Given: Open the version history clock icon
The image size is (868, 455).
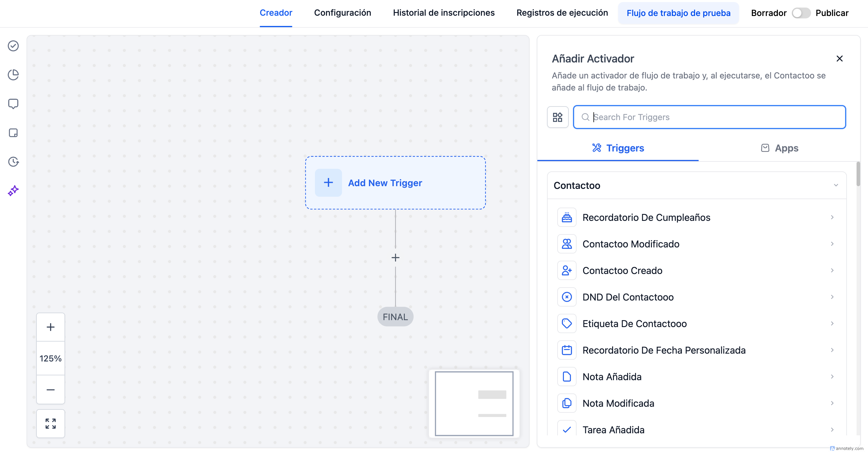Looking at the screenshot, I should coord(13,161).
